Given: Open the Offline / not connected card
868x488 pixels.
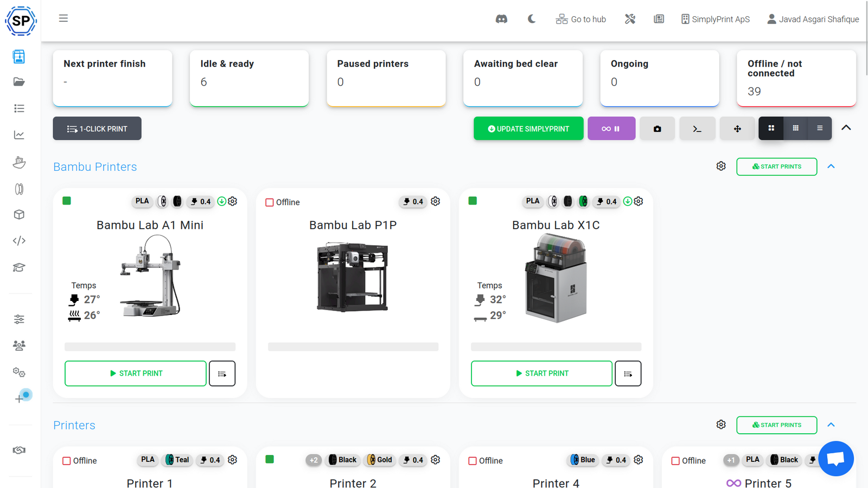Looking at the screenshot, I should (796, 79).
